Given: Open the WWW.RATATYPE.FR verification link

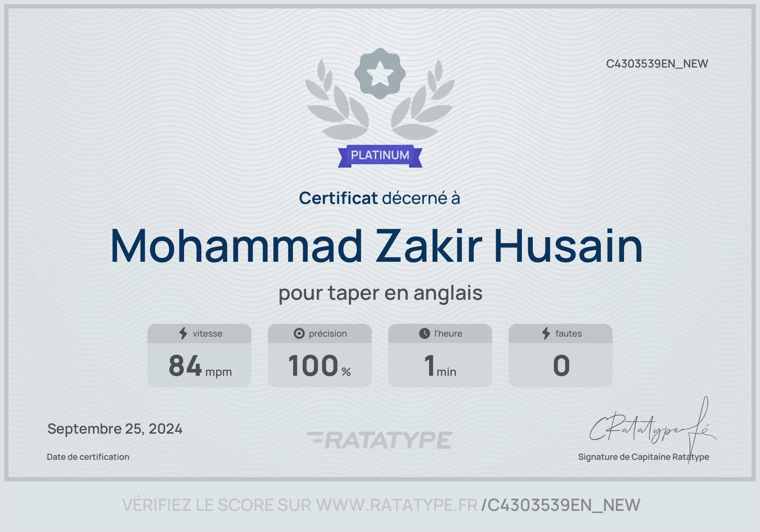Looking at the screenshot, I should [x=396, y=505].
